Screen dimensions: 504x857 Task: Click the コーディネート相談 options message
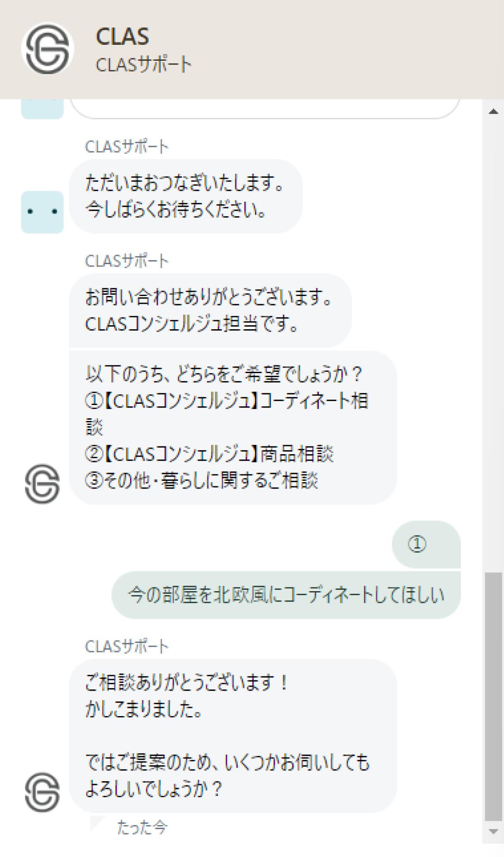233,427
